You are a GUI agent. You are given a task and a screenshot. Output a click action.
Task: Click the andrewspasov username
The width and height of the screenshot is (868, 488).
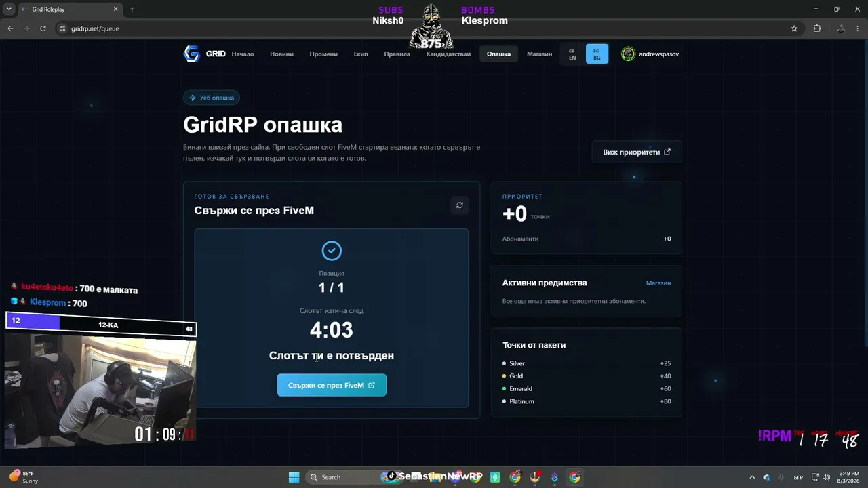click(x=658, y=54)
